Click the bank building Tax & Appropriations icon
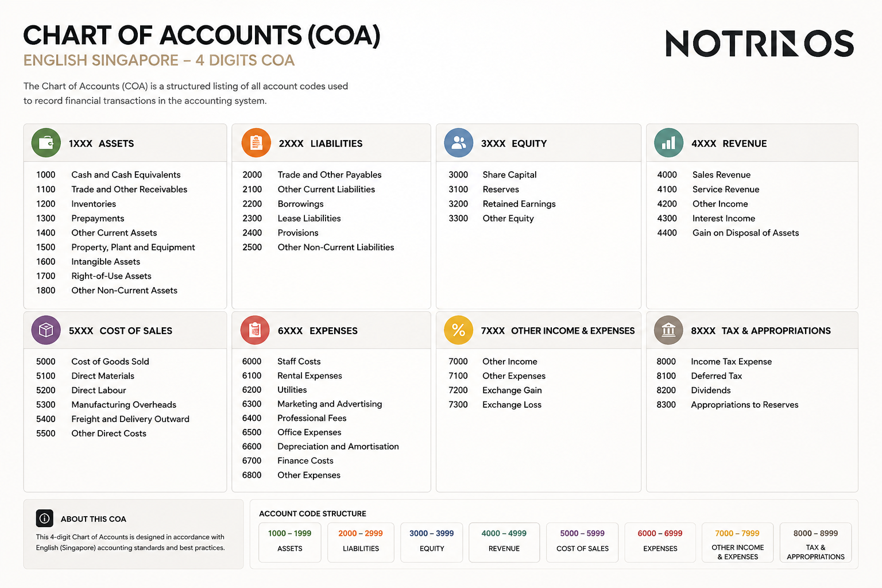Screen dimensions: 882x588 [x=668, y=330]
